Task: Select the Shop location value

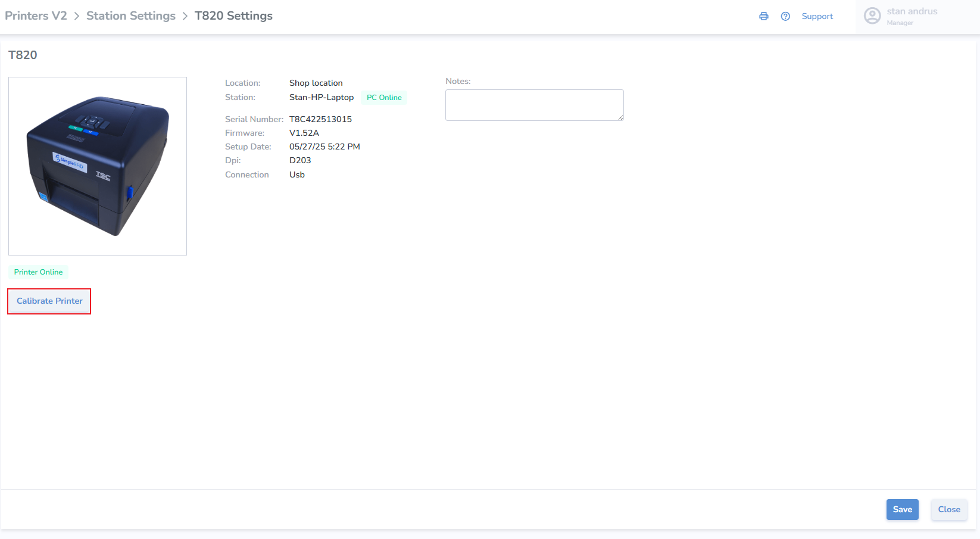Action: 316,83
